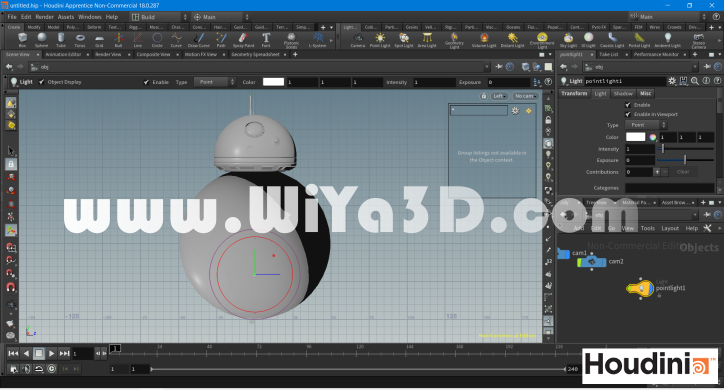Expand the scene view obj path dropdown
Viewport: 724px width, 390px height.
coord(487,67)
